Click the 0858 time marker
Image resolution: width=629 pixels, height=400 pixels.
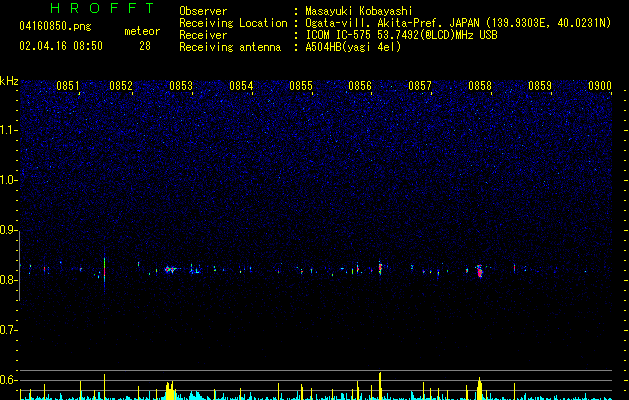[x=480, y=86]
